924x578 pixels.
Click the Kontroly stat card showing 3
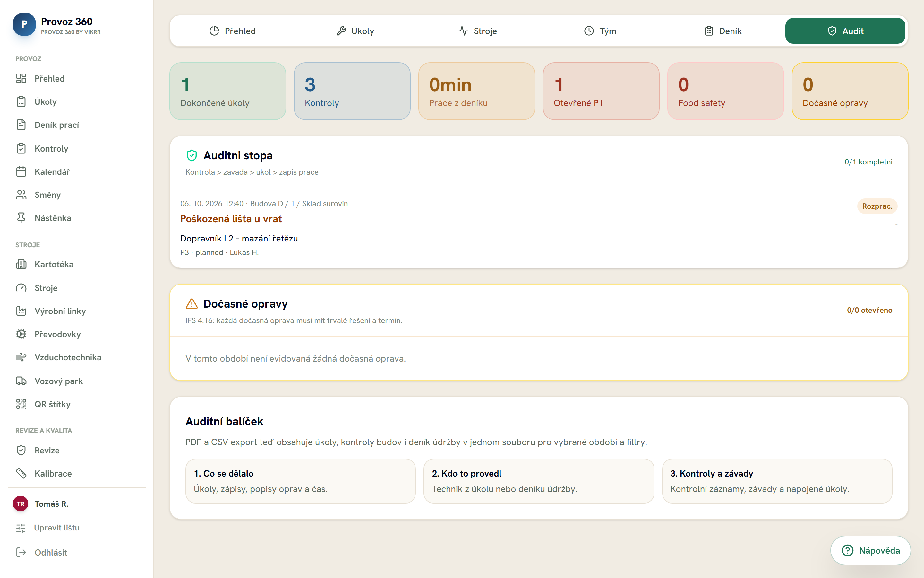(352, 92)
